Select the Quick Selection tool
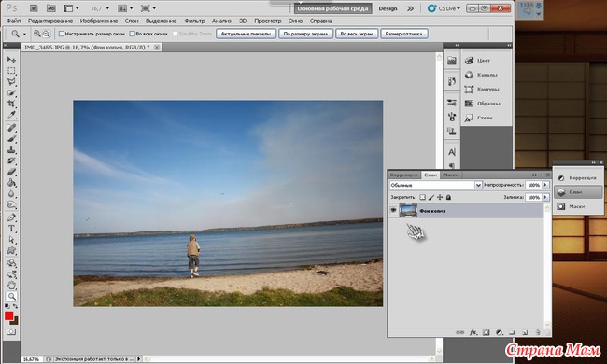 pos(11,92)
